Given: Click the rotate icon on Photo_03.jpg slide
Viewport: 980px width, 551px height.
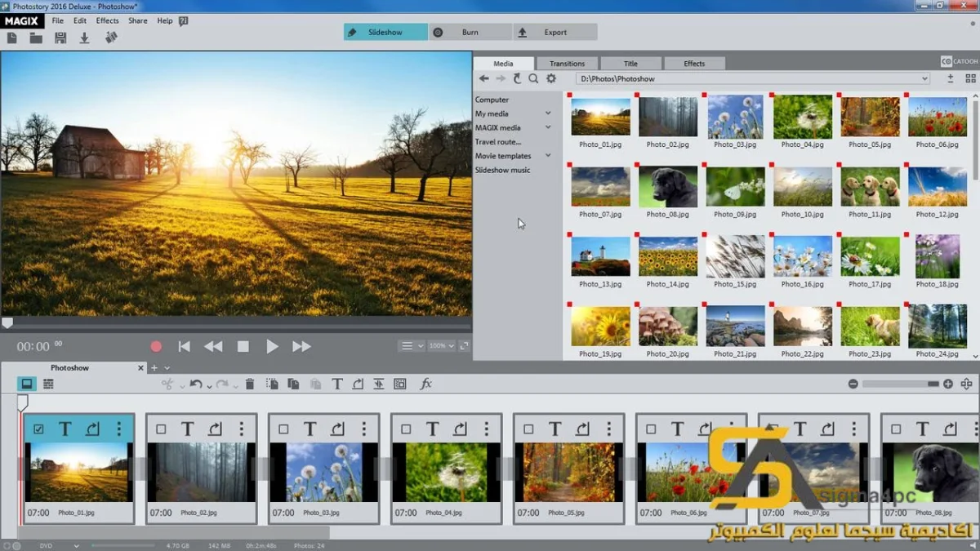Looking at the screenshot, I should (337, 429).
